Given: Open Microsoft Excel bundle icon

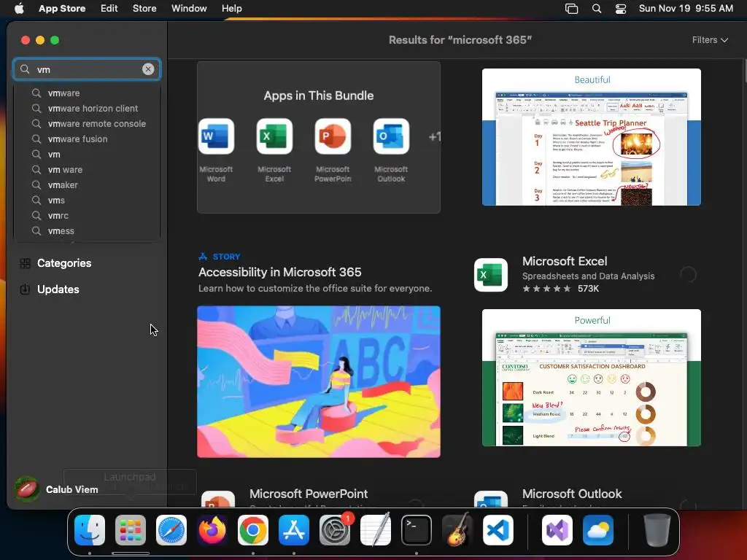Looking at the screenshot, I should (x=274, y=136).
